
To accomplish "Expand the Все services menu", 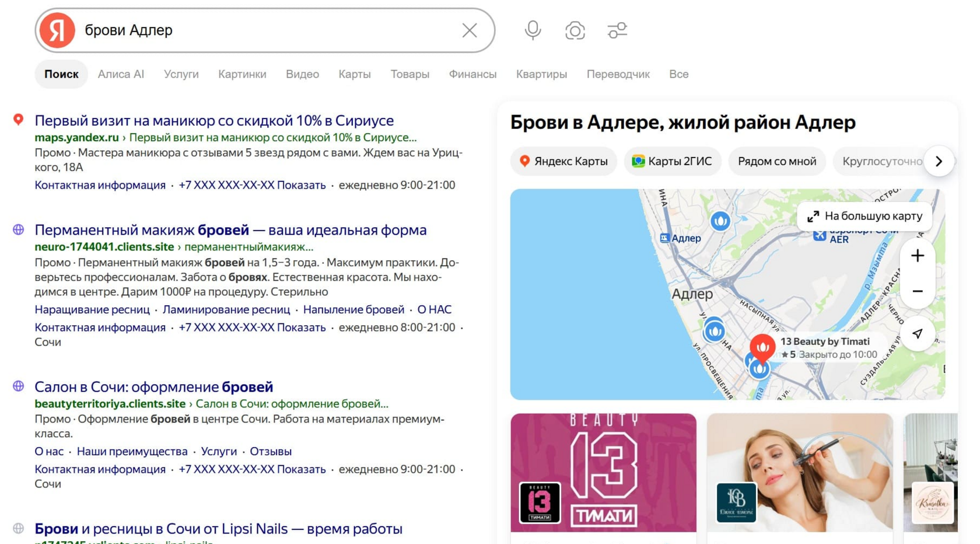I will coord(679,74).
